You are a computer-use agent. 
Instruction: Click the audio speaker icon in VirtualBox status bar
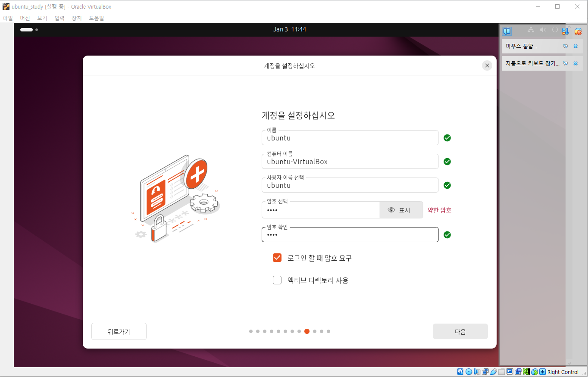pos(477,372)
